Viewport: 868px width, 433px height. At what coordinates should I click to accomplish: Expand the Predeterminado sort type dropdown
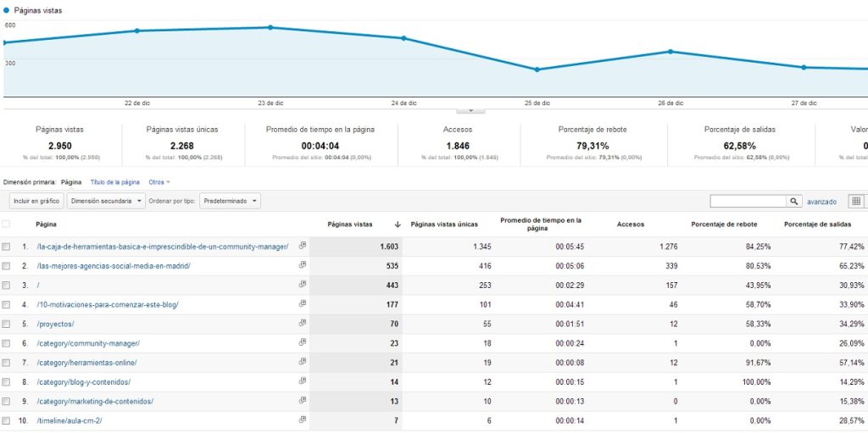(230, 201)
